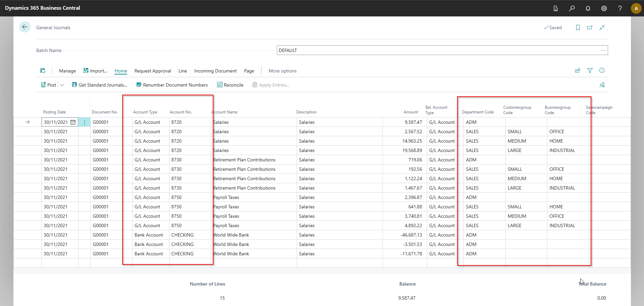Click the share icon above the grid

(578, 70)
